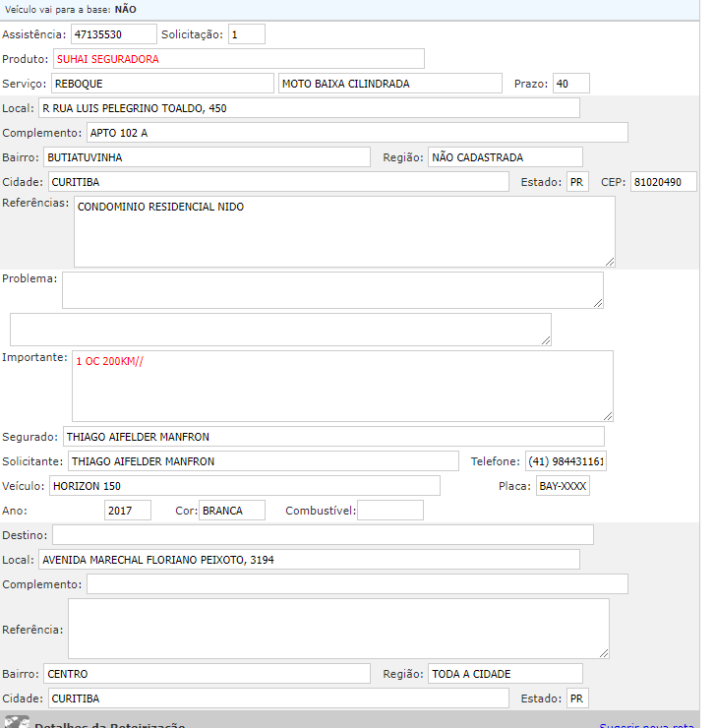Image resolution: width=715 pixels, height=728 pixels.
Task: Click the origin Local address field
Action: tap(309, 108)
